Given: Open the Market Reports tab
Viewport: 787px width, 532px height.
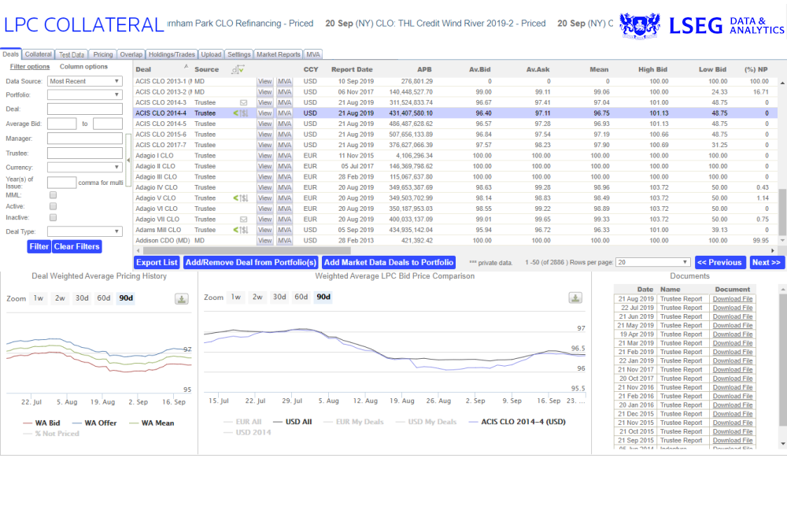Looking at the screenshot, I should click(x=278, y=55).
